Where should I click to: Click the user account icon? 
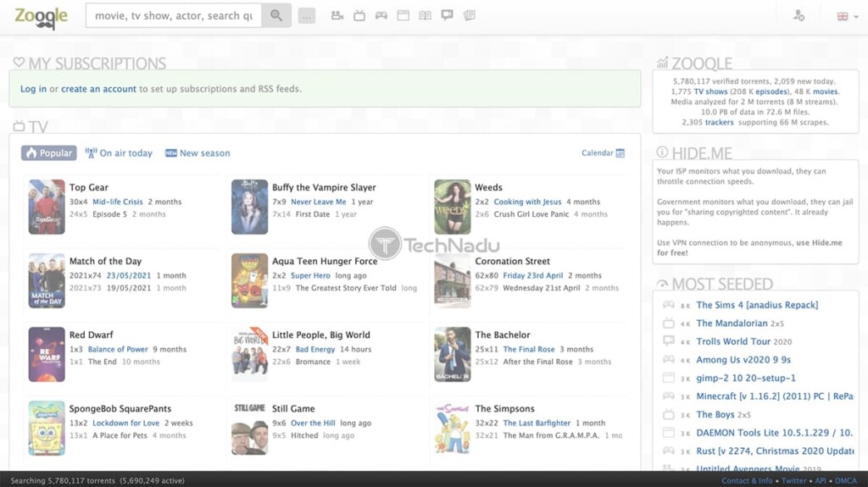point(798,15)
